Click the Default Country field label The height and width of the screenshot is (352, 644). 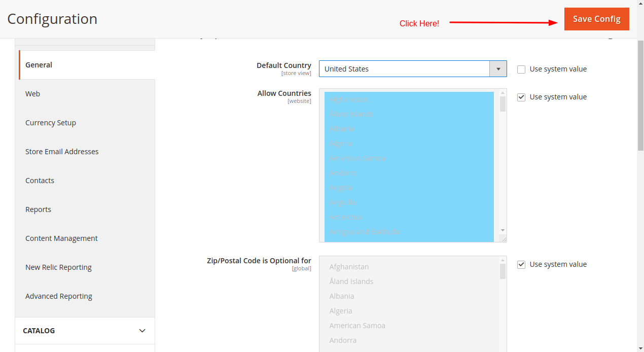[x=284, y=65]
